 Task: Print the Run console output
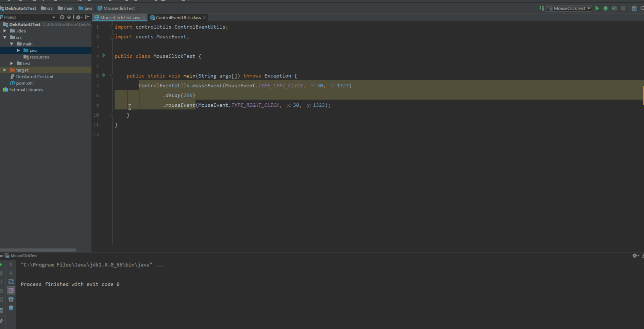[x=11, y=299]
